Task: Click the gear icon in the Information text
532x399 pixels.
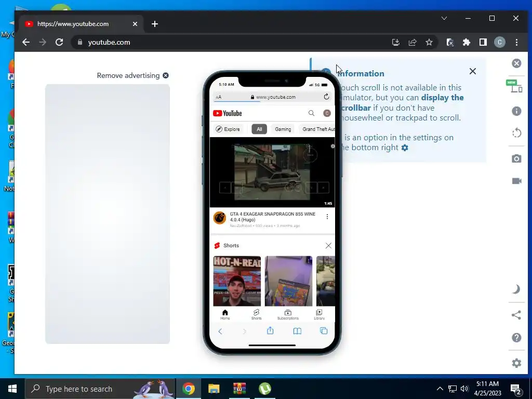Action: (x=405, y=148)
